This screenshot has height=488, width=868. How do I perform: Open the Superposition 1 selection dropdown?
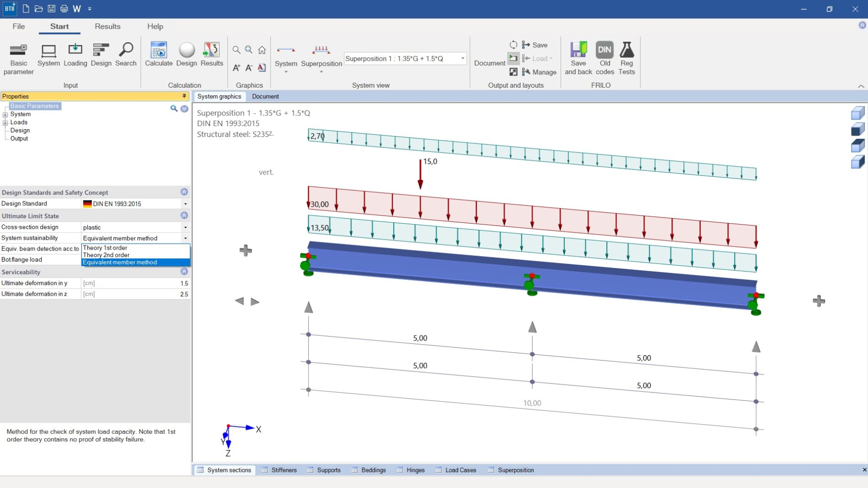pyautogui.click(x=462, y=58)
